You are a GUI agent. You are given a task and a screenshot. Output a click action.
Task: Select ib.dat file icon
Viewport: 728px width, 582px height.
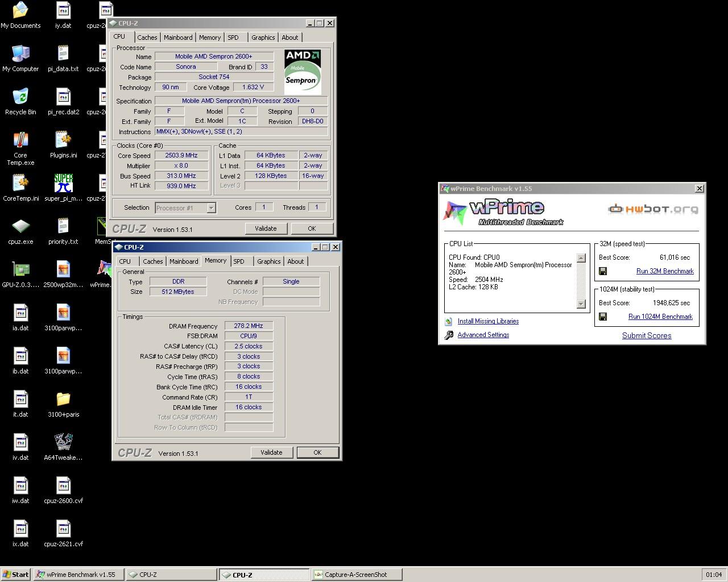click(20, 360)
